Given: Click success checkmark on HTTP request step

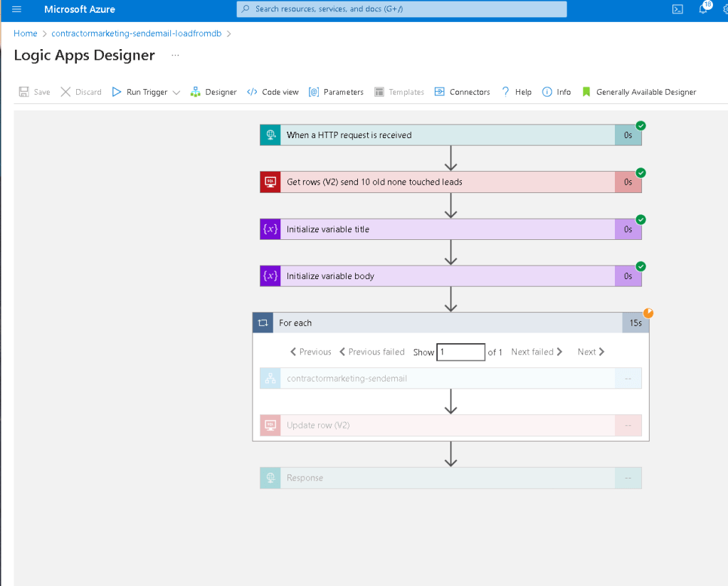Looking at the screenshot, I should (x=640, y=125).
